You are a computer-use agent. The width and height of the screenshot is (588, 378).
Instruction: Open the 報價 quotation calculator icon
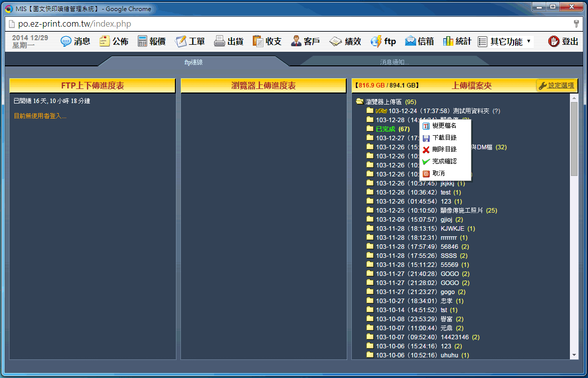coord(143,42)
